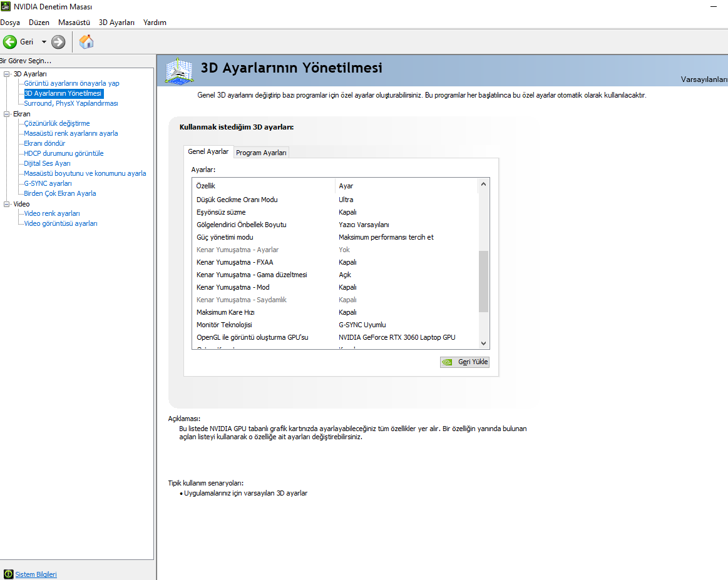This screenshot has width=728, height=580.
Task: Open G-SYNC ayarları page
Action: [48, 183]
